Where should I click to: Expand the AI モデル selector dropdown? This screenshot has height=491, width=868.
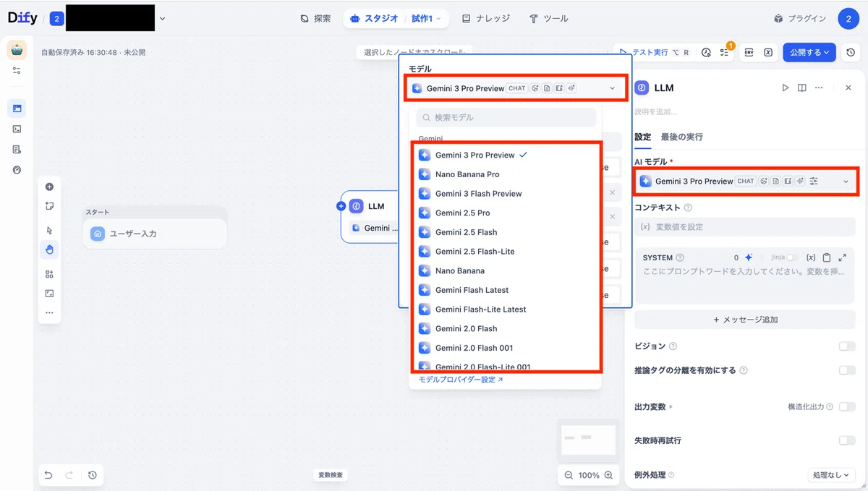[745, 181]
